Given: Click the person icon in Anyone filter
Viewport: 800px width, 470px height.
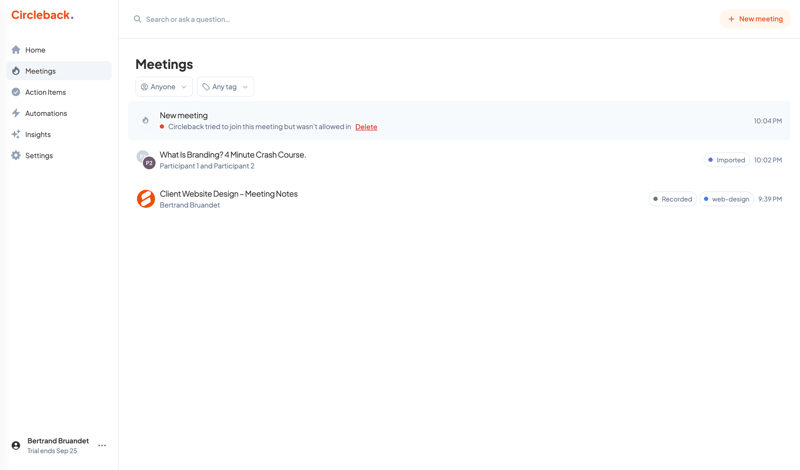Looking at the screenshot, I should click(x=144, y=87).
